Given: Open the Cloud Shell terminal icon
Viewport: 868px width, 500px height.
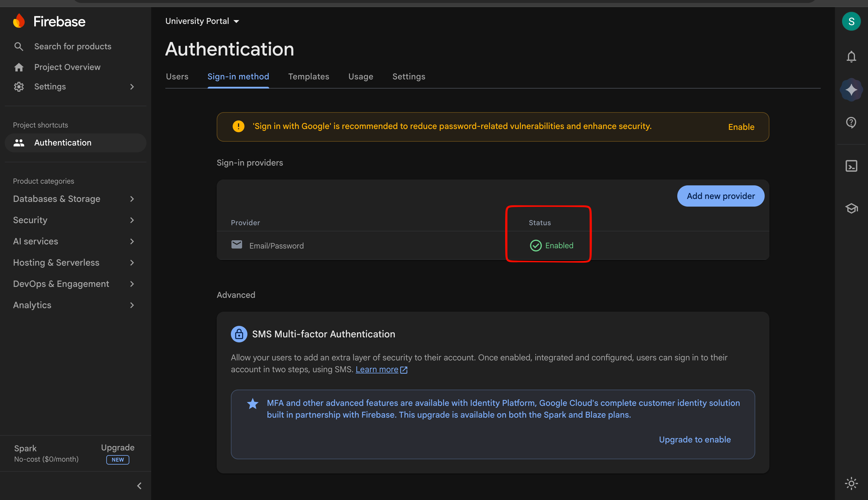Looking at the screenshot, I should click(x=851, y=166).
